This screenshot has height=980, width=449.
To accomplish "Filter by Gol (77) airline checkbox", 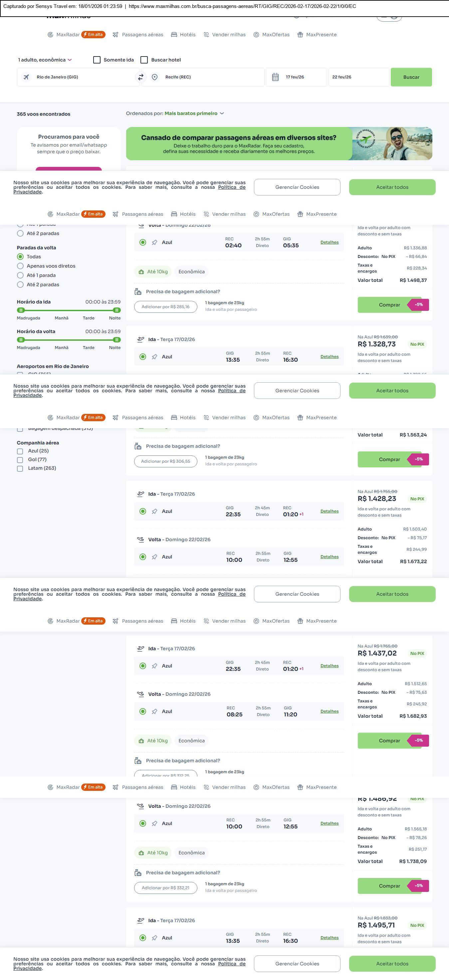I will click(20, 459).
